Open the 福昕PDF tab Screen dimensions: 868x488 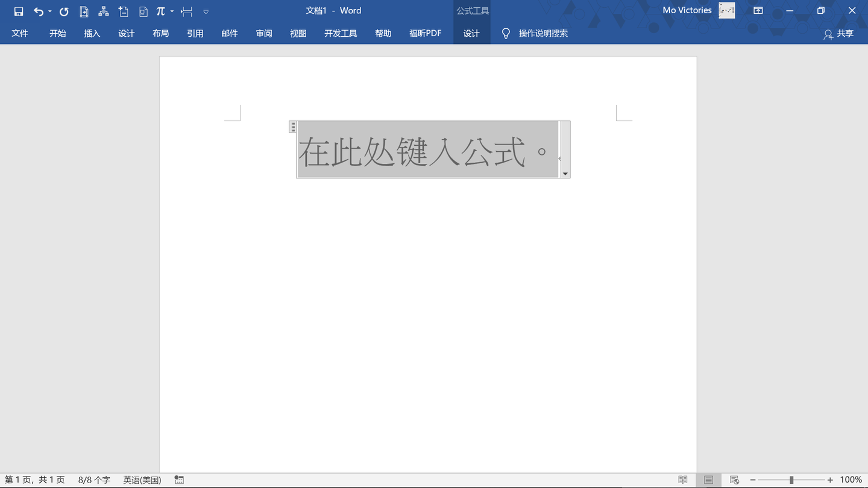[426, 33]
